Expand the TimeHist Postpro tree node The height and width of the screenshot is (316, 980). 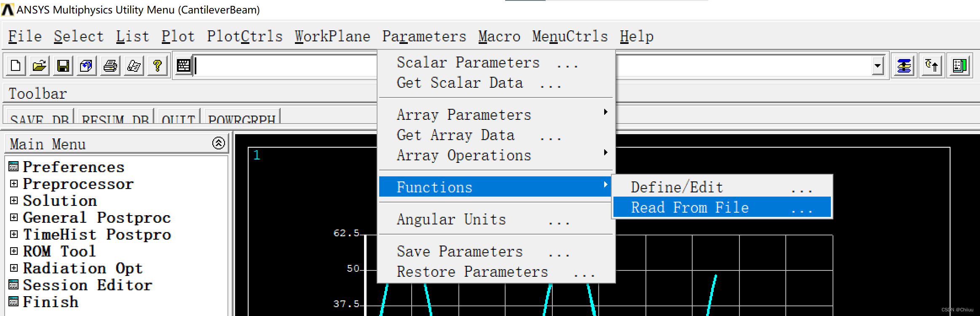pyautogui.click(x=14, y=234)
